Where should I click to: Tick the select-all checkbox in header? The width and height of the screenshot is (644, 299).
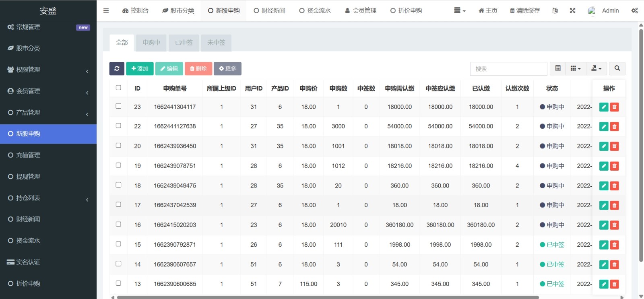click(x=118, y=88)
